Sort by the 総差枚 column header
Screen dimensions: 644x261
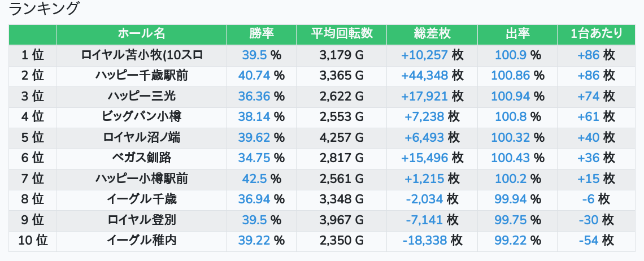click(x=432, y=33)
